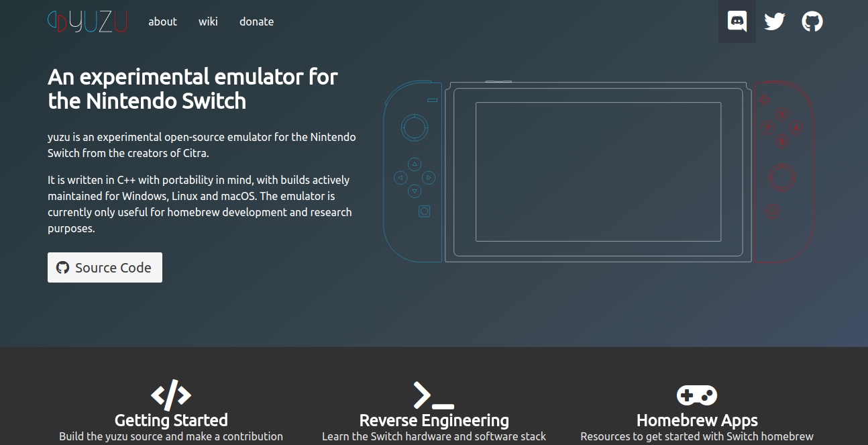This screenshot has width=868, height=445.
Task: Go to the about page
Action: (162, 21)
